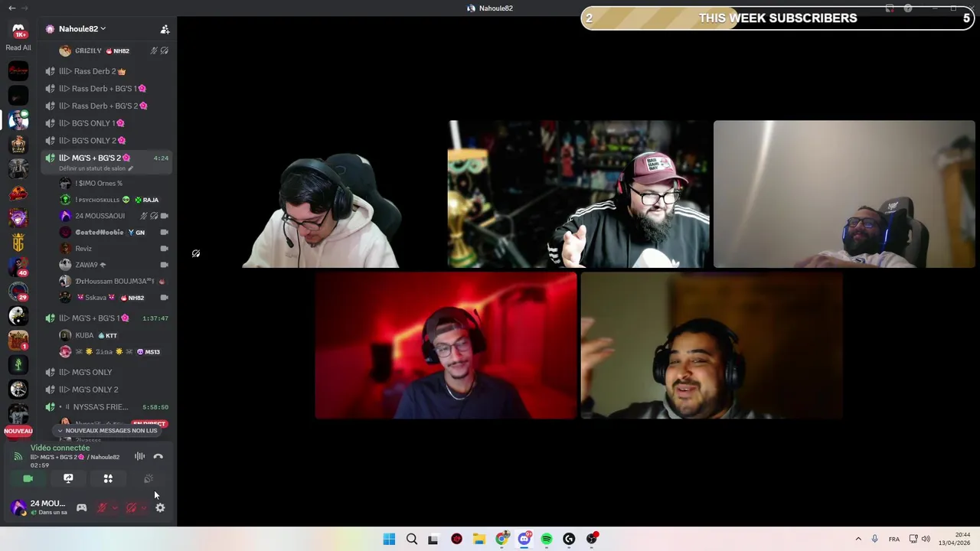Image resolution: width=980 pixels, height=551 pixels.
Task: Open File Explorer from taskbar
Action: 479,539
